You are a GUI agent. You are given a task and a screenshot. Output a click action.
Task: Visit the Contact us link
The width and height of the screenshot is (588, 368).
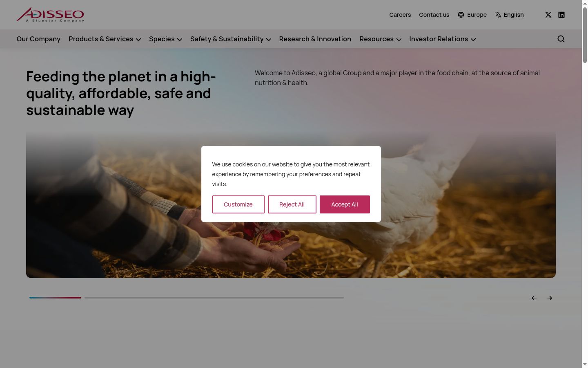coord(434,15)
